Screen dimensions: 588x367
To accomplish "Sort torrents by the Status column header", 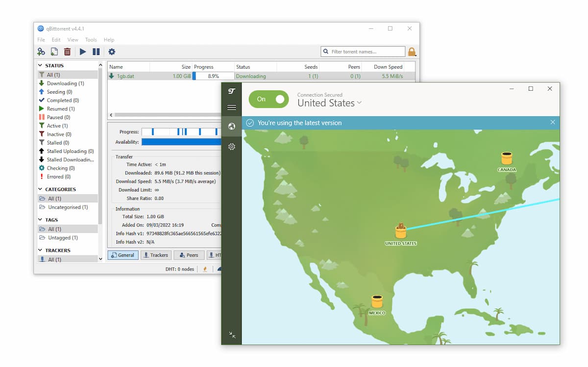I will click(x=255, y=67).
